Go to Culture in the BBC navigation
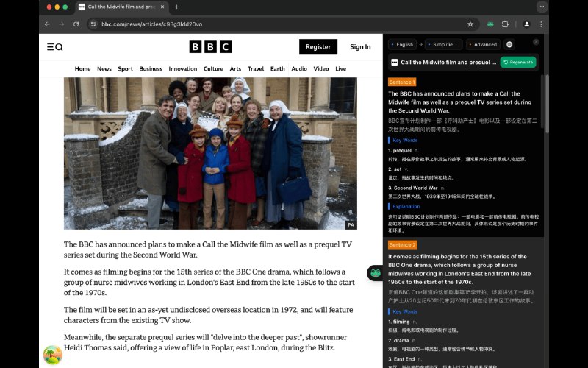 point(213,68)
